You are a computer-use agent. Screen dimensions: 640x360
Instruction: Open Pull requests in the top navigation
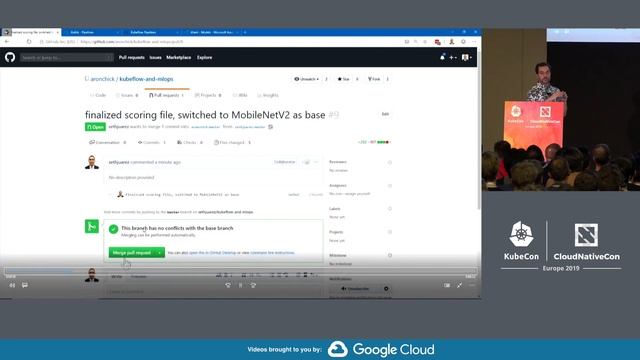pyautogui.click(x=131, y=58)
